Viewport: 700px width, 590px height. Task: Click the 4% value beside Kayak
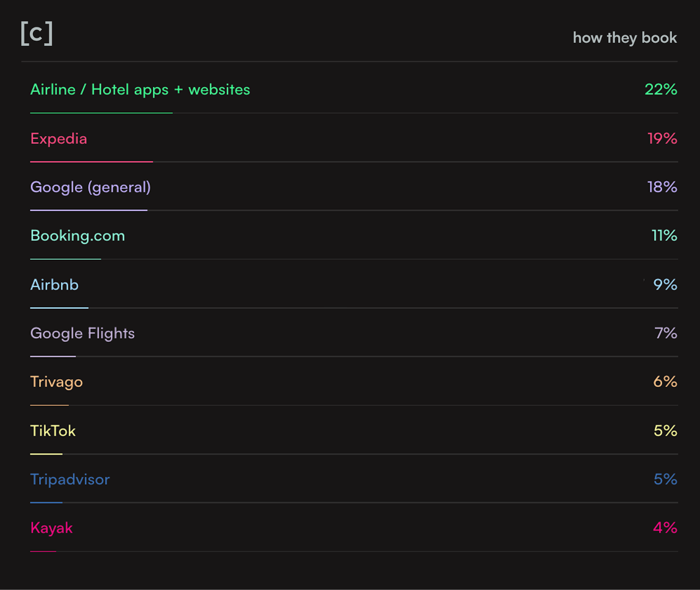pos(665,528)
